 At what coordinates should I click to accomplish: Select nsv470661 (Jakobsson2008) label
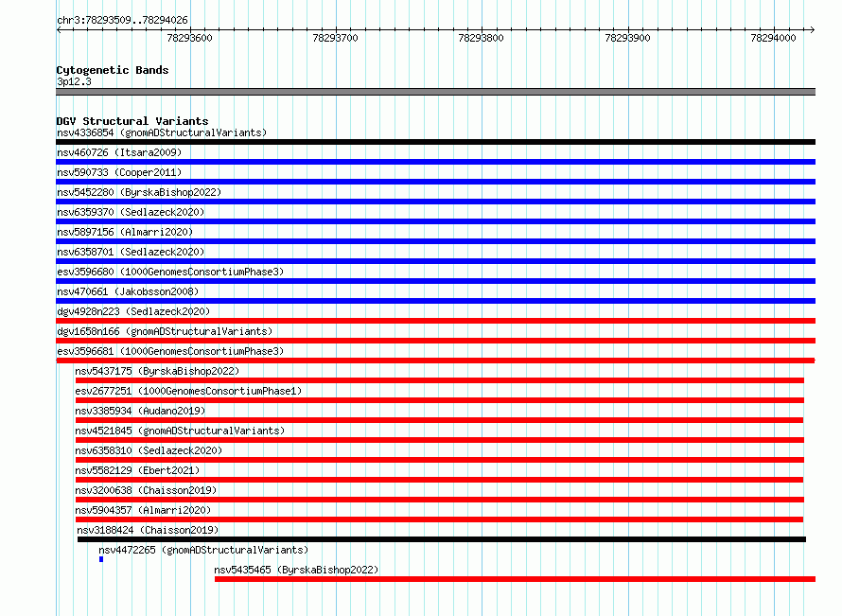click(128, 291)
